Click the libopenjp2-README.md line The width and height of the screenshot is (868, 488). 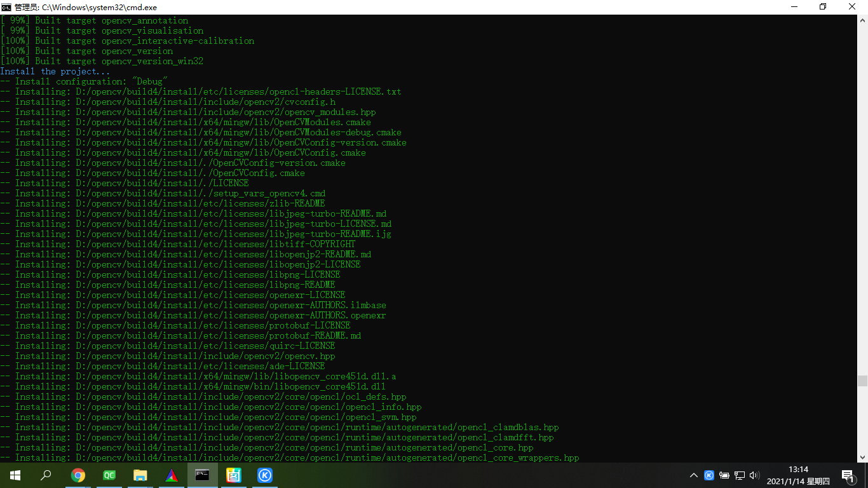click(186, 254)
